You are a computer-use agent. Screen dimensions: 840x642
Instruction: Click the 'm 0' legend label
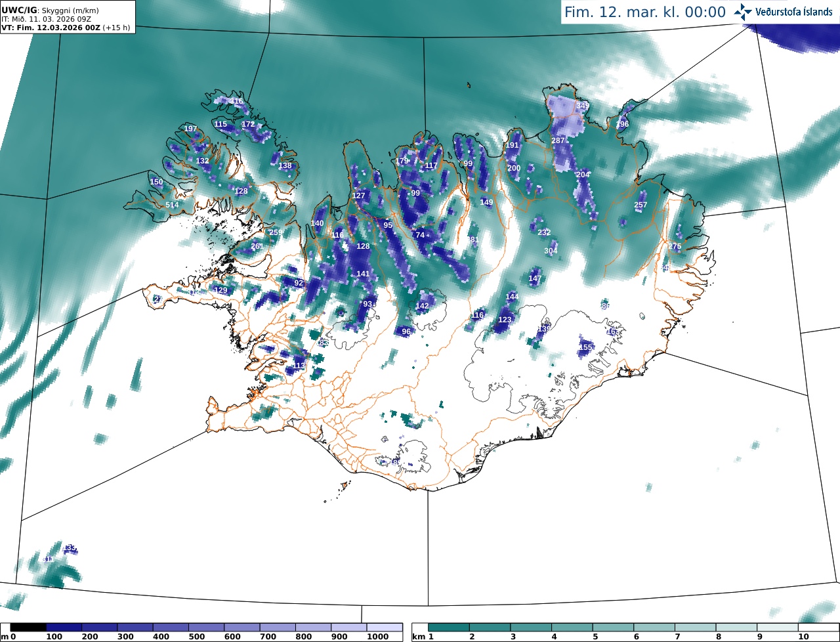click(x=9, y=637)
